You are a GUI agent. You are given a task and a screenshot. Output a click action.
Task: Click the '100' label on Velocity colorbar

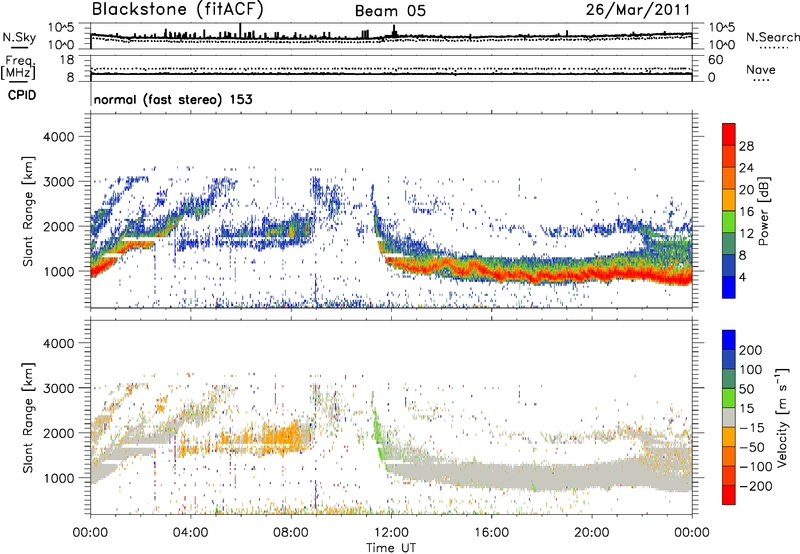751,370
